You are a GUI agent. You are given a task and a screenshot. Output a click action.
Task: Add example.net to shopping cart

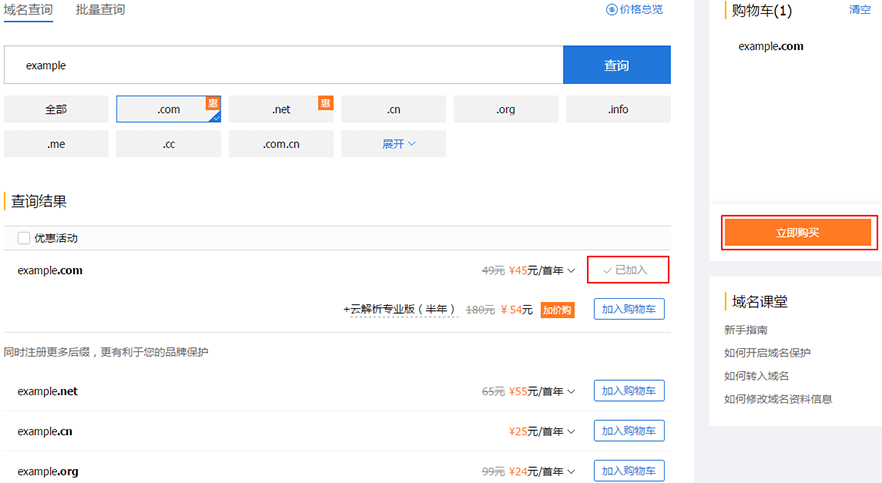[x=628, y=391]
